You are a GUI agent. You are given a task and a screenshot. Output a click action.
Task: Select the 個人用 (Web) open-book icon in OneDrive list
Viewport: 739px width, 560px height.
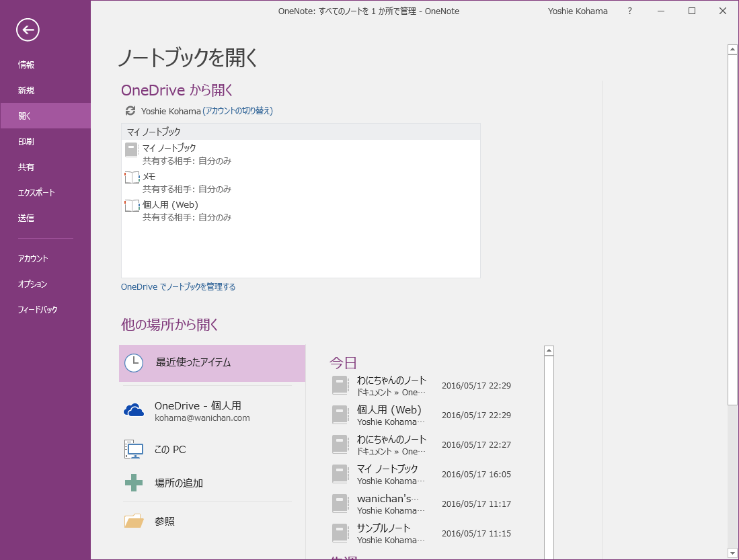[132, 206]
